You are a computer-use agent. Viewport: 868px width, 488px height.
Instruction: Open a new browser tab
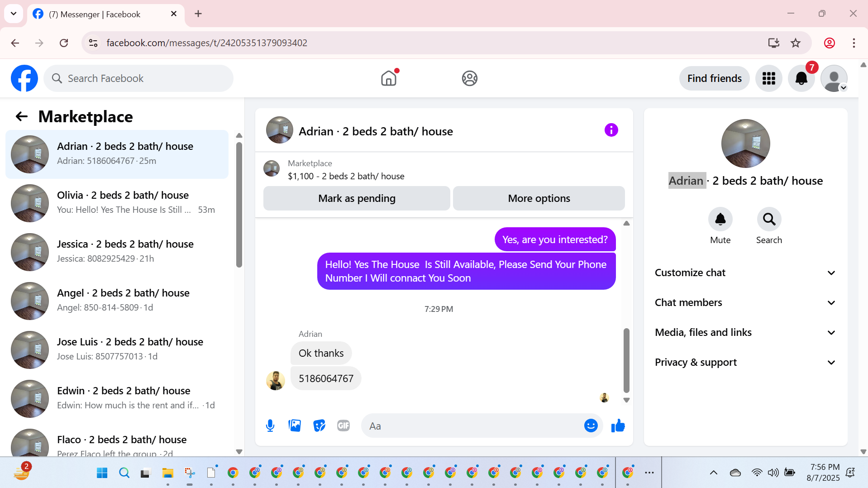198,14
